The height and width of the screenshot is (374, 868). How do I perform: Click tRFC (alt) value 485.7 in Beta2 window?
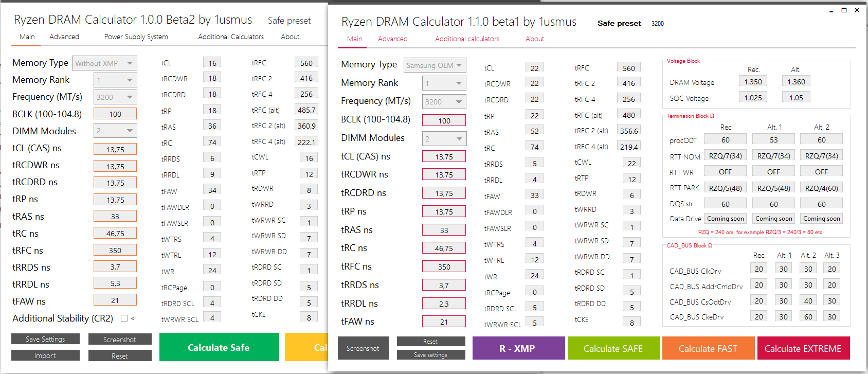click(306, 110)
